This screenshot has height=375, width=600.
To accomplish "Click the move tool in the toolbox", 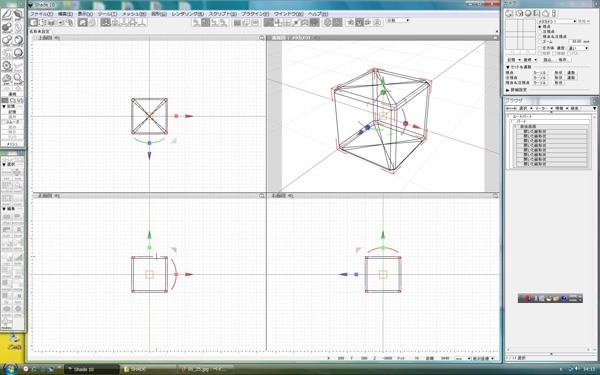I will tap(7, 28).
